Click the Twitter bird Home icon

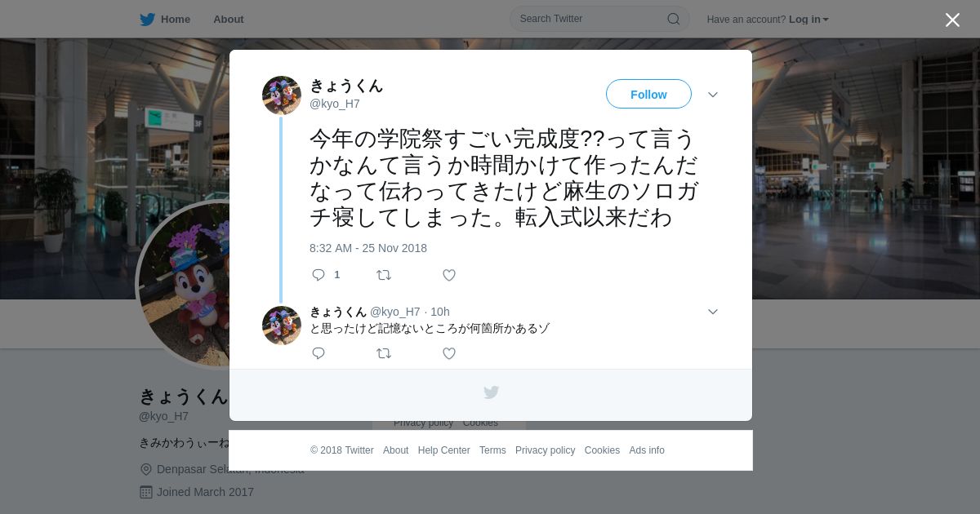tap(147, 20)
